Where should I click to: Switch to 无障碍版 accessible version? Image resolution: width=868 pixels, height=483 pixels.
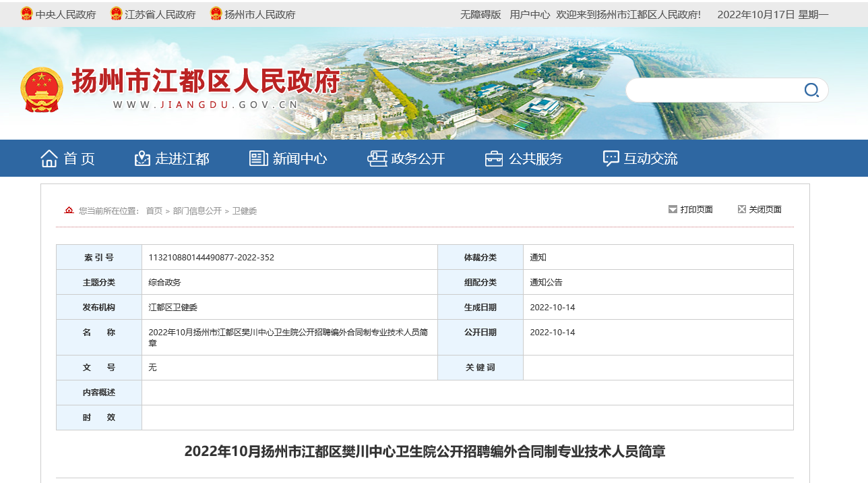(480, 14)
